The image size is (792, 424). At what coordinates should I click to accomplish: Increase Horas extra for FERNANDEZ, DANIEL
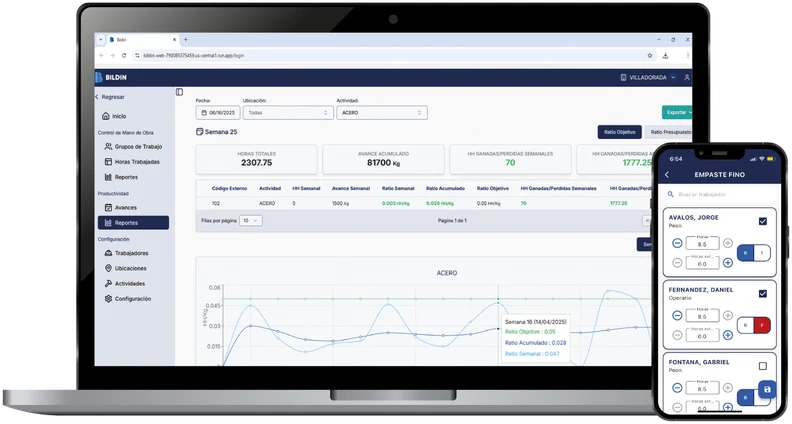point(727,335)
